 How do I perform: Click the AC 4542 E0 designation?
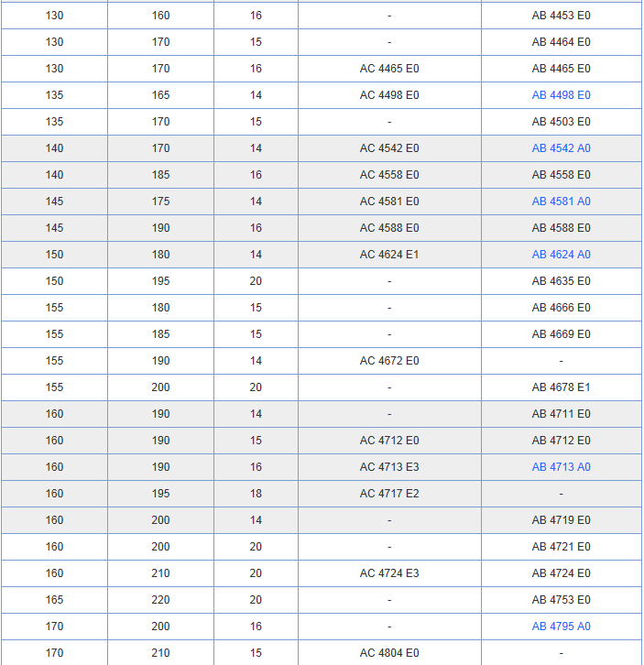coord(389,148)
